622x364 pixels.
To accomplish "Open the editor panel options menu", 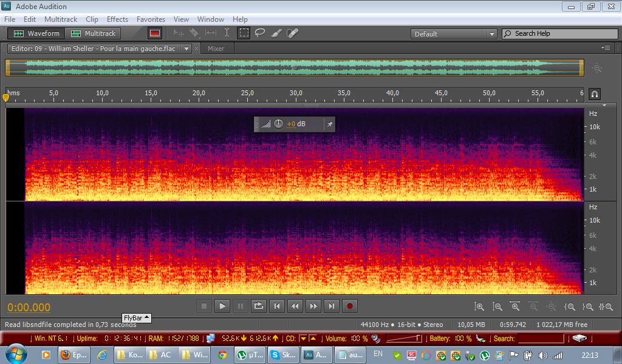I will [606, 48].
